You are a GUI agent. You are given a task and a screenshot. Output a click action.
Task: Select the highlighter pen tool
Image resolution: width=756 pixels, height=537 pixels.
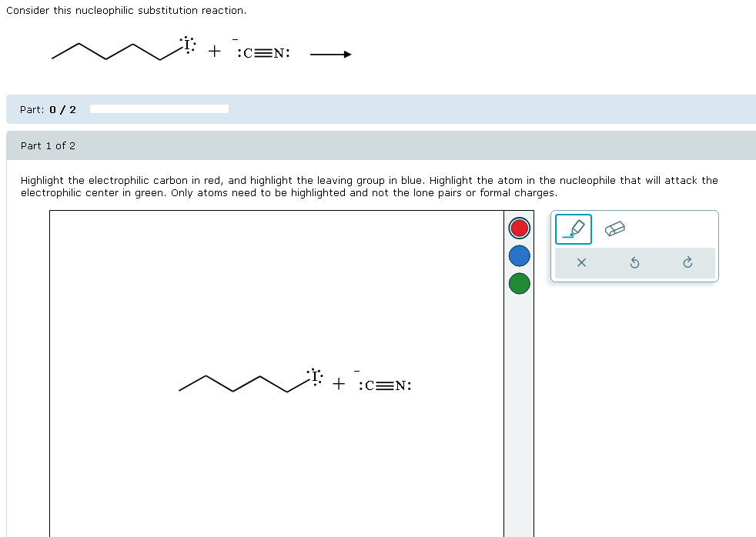(x=573, y=228)
